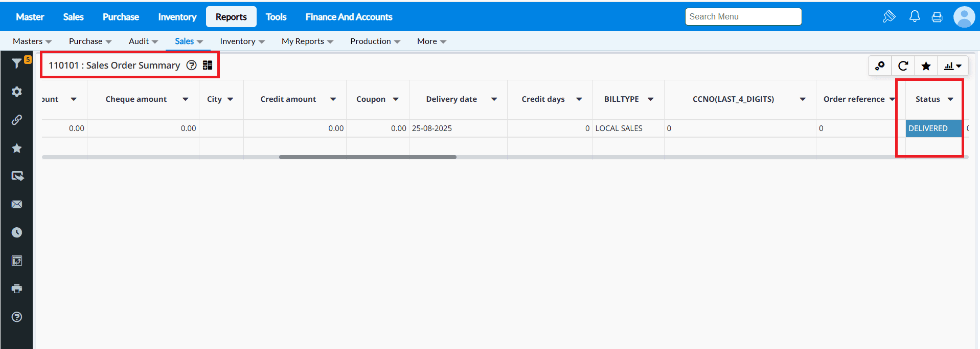This screenshot has height=349, width=980.
Task: Click the ruler pencil icon in header
Action: click(889, 16)
